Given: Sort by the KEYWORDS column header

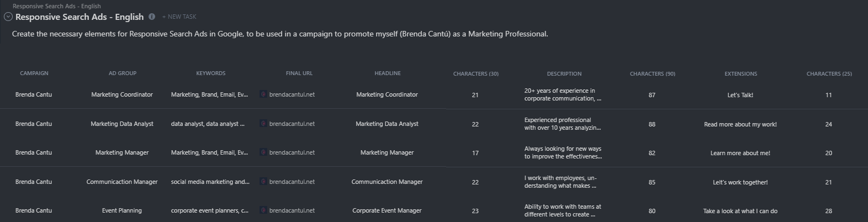Looking at the screenshot, I should coord(211,73).
